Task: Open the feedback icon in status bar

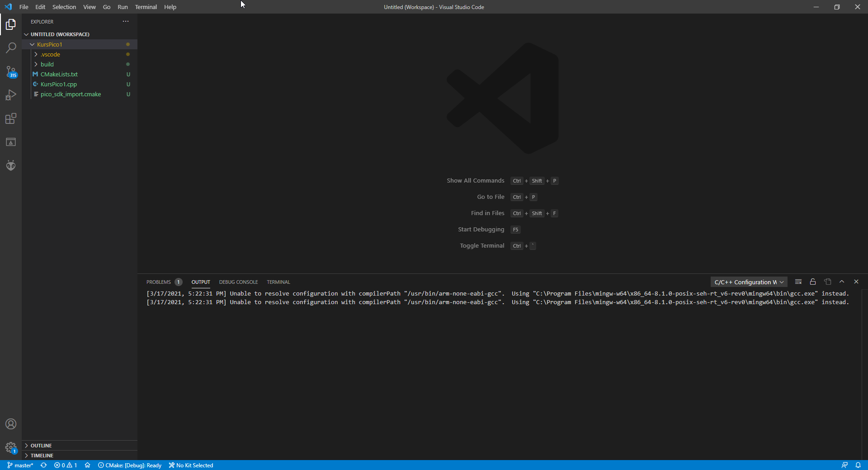Action: tap(844, 465)
